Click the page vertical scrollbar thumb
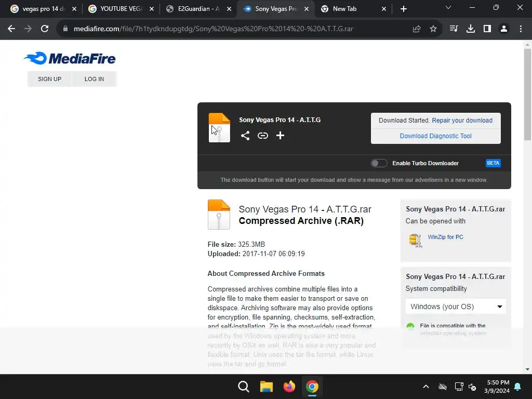 click(x=527, y=95)
